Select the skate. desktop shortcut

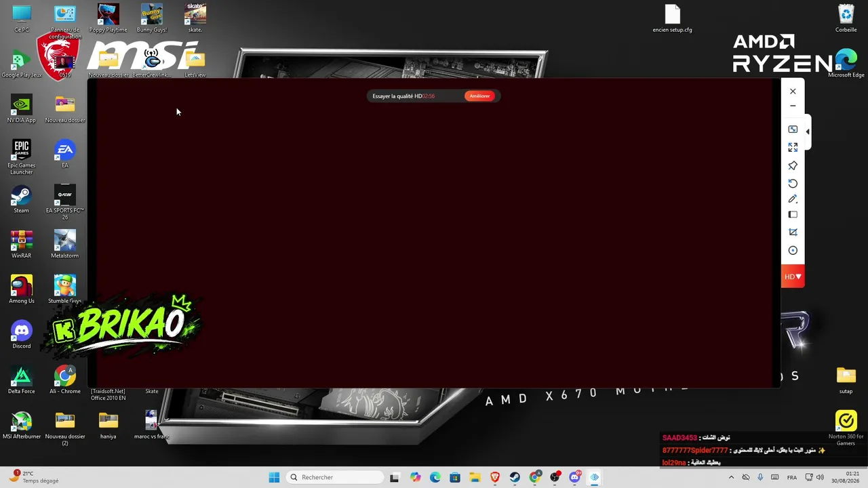tap(195, 18)
